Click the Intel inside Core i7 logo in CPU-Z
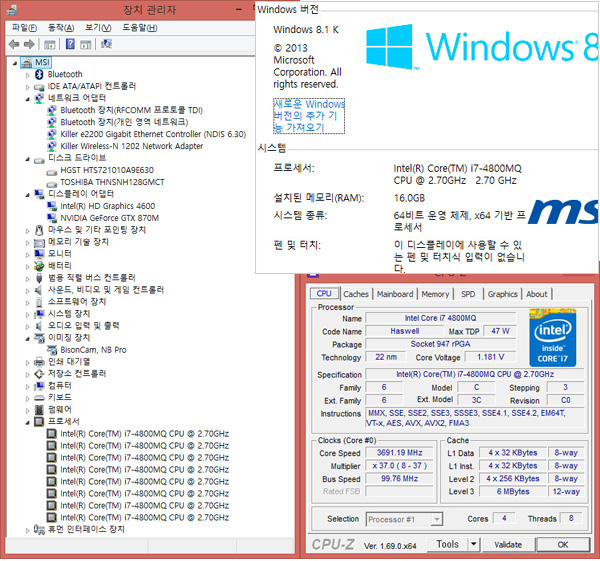Screen dimensions: 600x561 [552, 338]
